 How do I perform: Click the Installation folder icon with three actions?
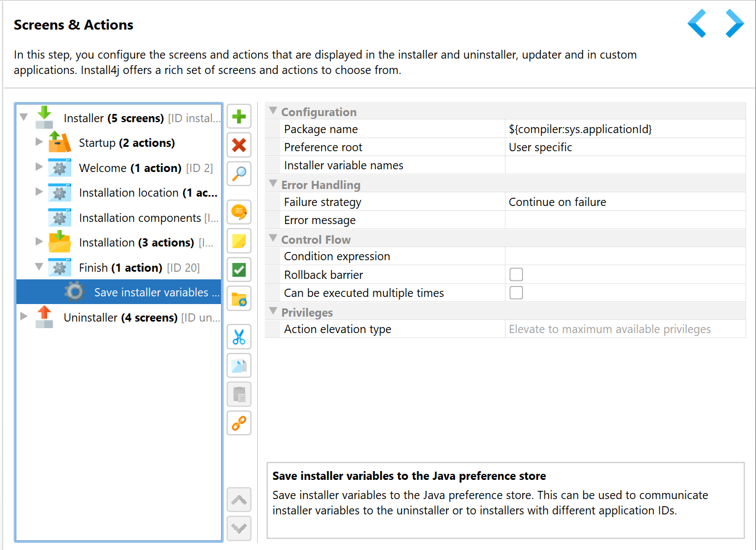click(x=59, y=242)
